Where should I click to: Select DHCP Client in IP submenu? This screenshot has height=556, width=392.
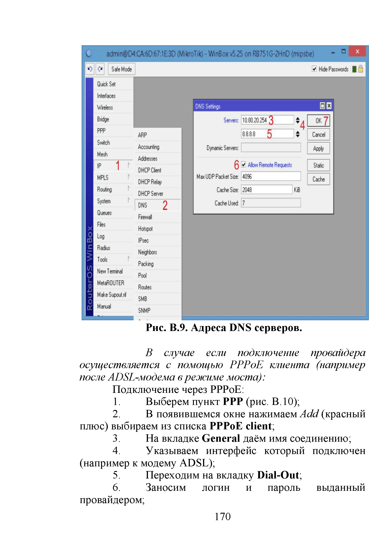pyautogui.click(x=158, y=170)
